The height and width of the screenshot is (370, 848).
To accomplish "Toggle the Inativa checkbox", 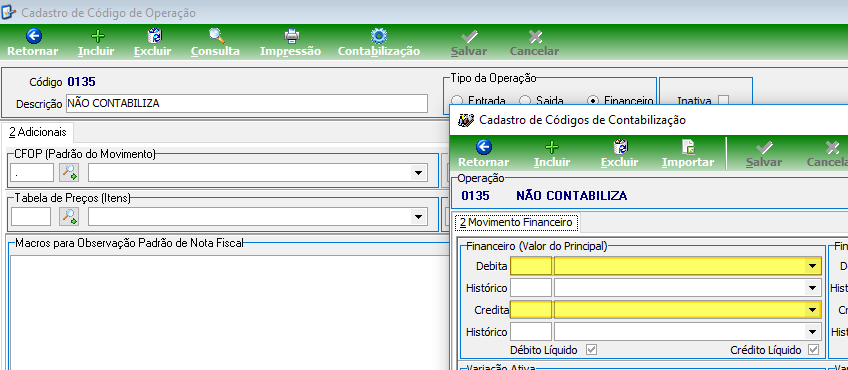I will point(723,101).
